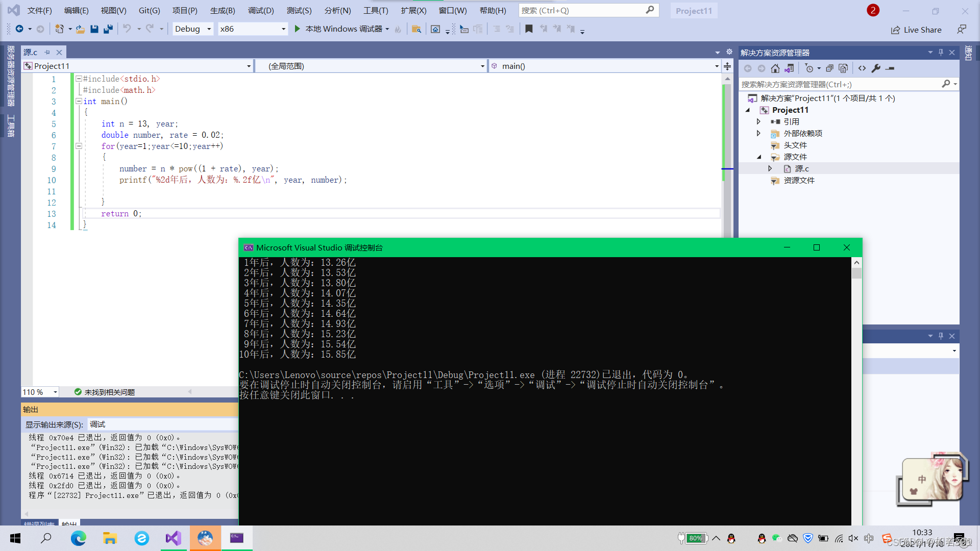Collapse the Project11 tree node
Image resolution: width=980 pixels, height=551 pixels.
coord(748,110)
